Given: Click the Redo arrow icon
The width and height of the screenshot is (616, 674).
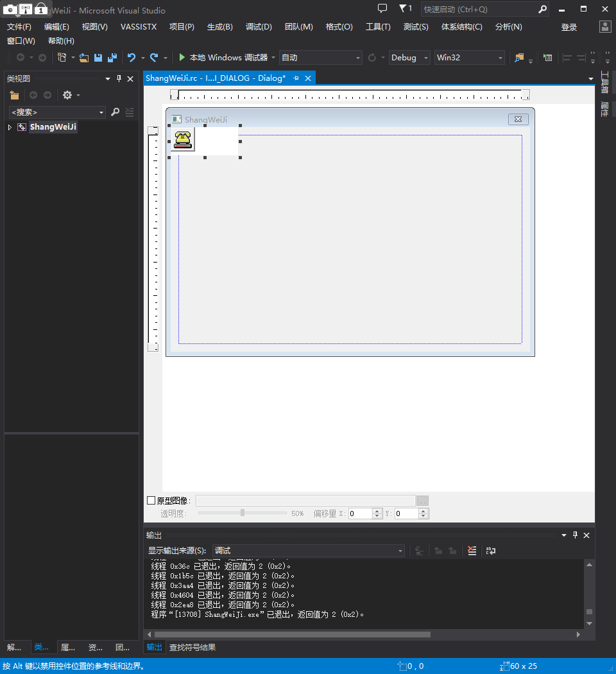Looking at the screenshot, I should [154, 58].
